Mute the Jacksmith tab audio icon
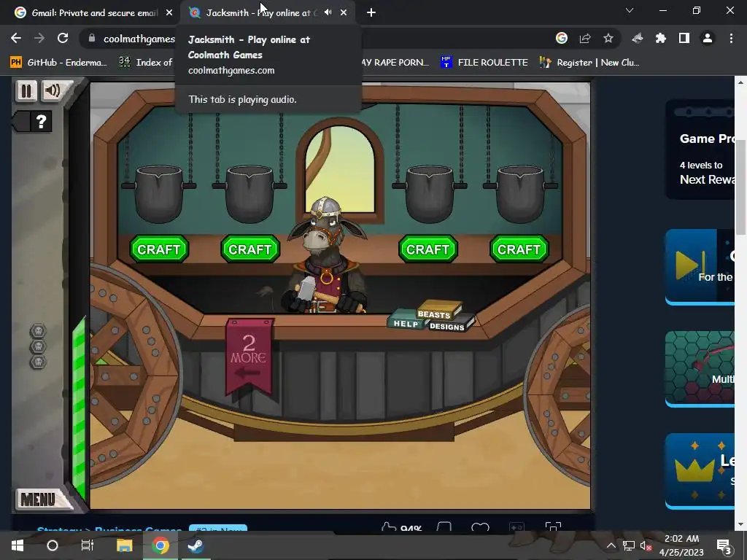The height and width of the screenshot is (560, 747). tap(328, 12)
